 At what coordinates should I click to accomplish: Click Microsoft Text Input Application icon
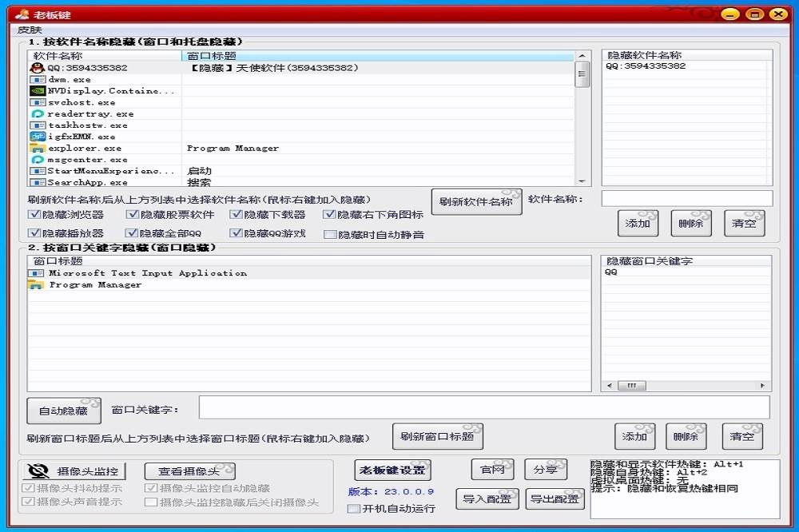coord(36,273)
